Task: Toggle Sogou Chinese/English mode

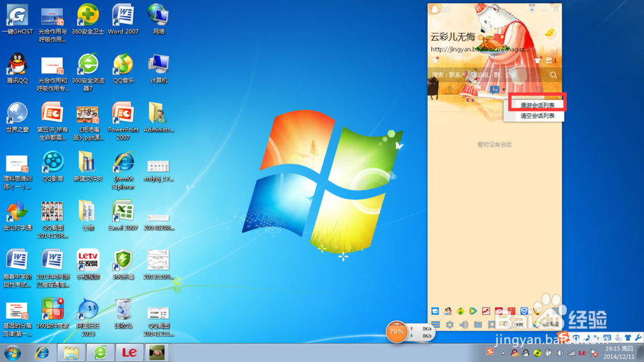Action: click(576, 338)
